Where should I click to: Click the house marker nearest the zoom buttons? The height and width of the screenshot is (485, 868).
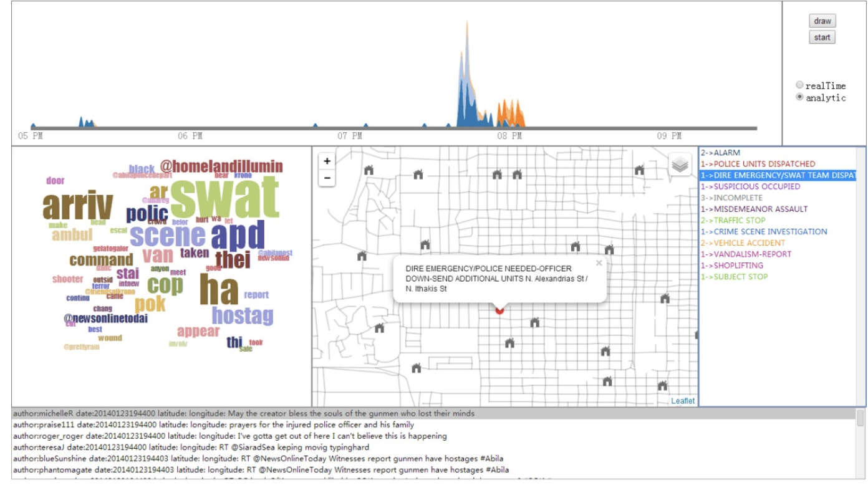369,170
